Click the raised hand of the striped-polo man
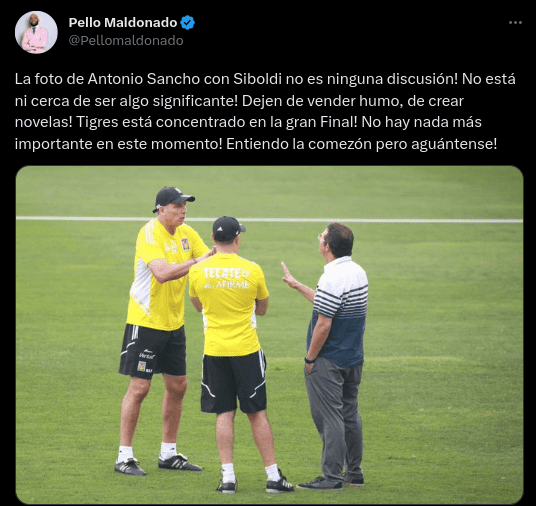The image size is (536, 506). (289, 276)
